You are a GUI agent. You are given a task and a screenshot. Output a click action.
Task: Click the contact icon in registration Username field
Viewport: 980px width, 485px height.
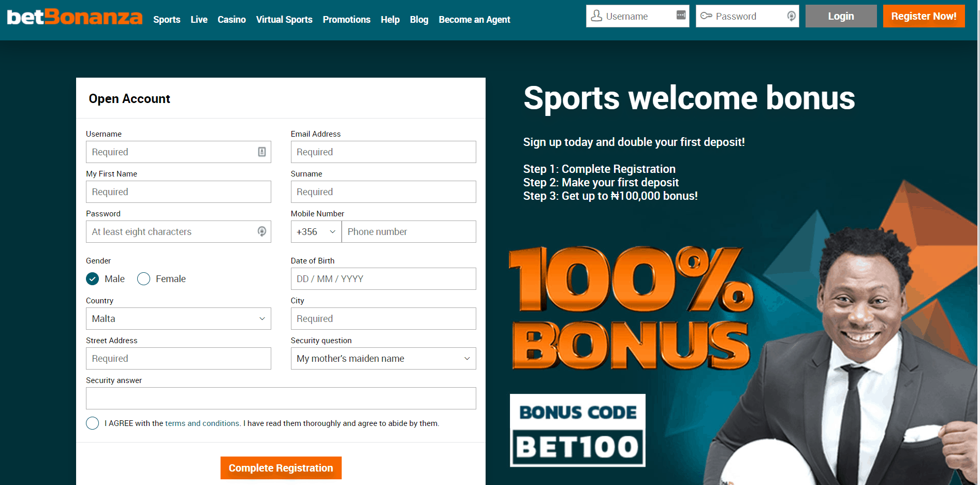point(262,152)
